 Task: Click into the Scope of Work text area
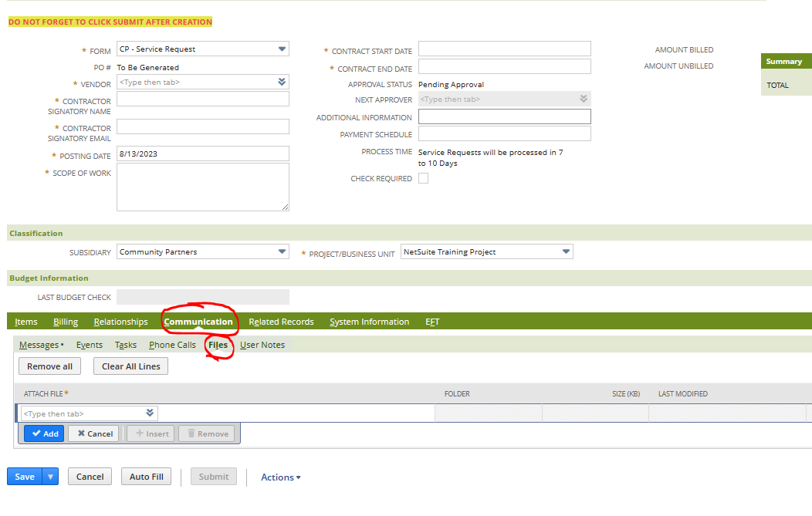(x=202, y=187)
